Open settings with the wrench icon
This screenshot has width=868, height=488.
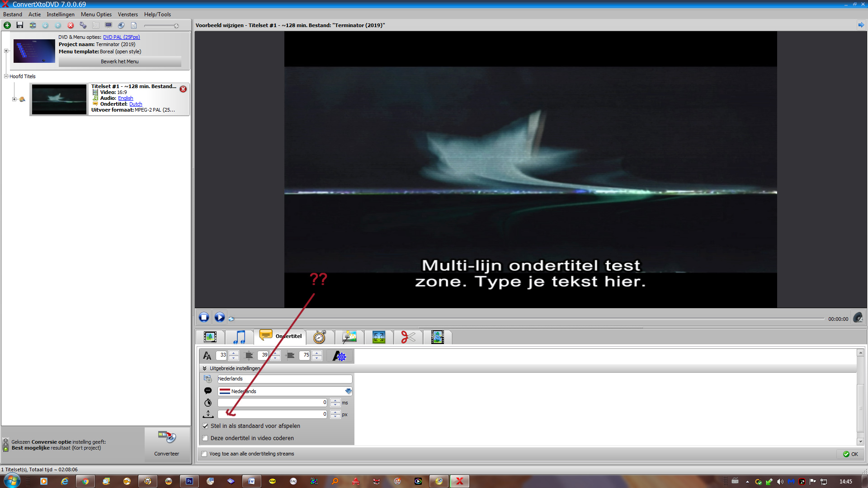pyautogui.click(x=83, y=25)
